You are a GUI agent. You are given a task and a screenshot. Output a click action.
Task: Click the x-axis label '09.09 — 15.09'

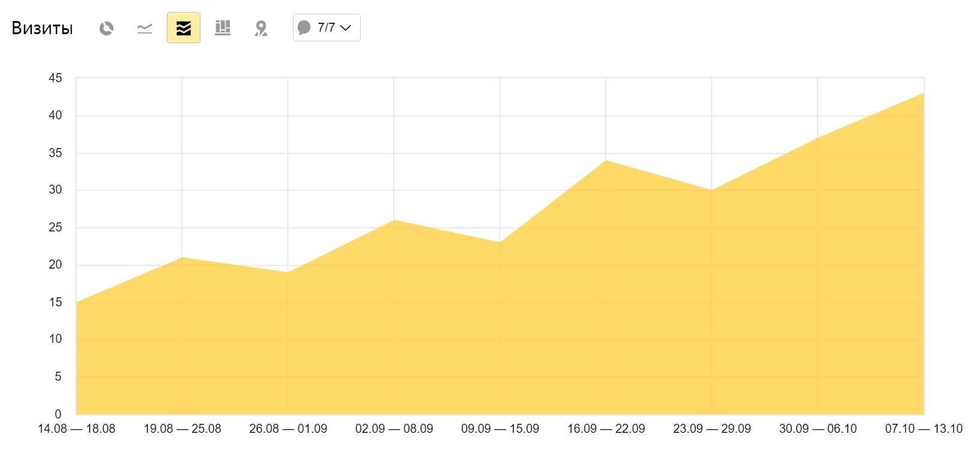500,429
